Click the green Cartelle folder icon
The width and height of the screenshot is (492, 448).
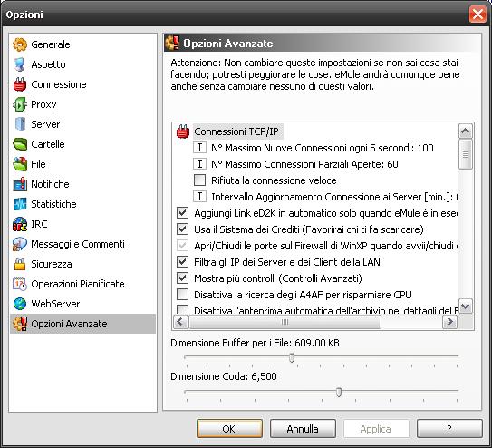click(20, 144)
